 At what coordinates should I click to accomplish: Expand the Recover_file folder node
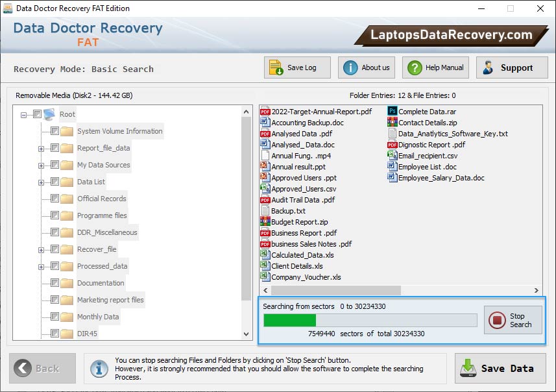pyautogui.click(x=41, y=250)
